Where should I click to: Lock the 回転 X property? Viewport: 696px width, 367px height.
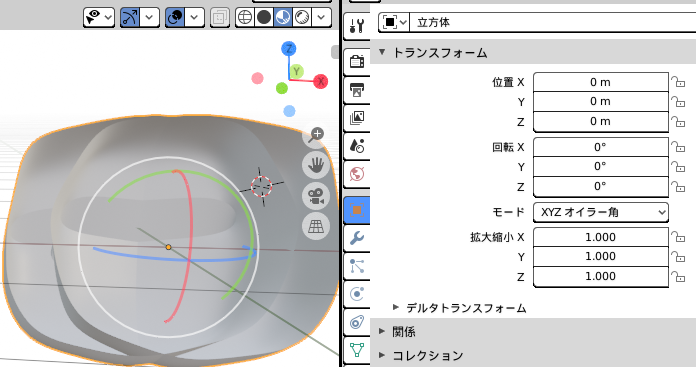[678, 147]
